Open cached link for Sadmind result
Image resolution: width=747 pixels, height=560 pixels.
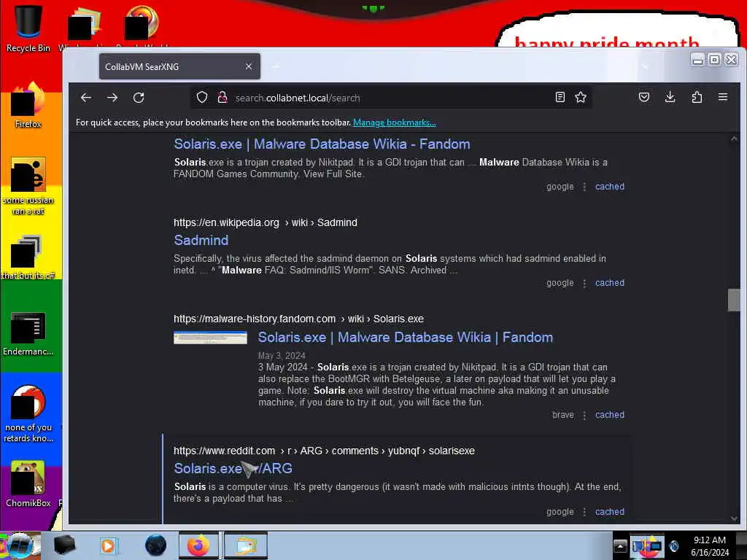(610, 283)
